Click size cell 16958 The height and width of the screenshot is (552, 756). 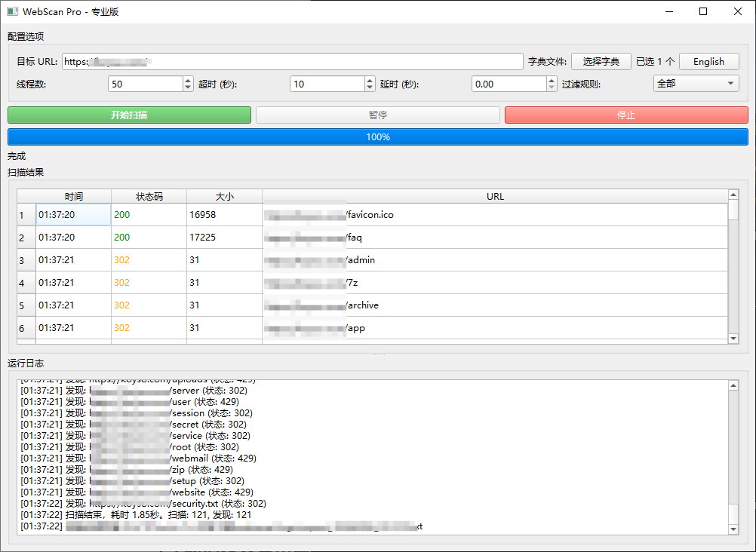pos(225,214)
